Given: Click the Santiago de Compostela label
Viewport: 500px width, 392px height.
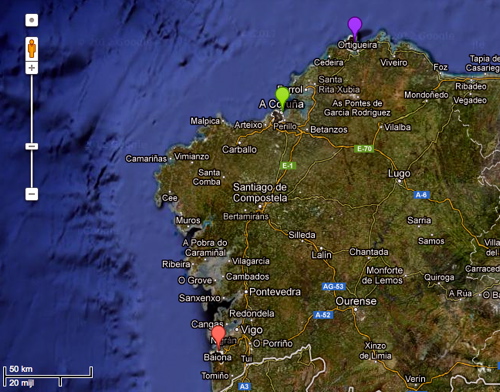Looking at the screenshot, I should tap(260, 193).
